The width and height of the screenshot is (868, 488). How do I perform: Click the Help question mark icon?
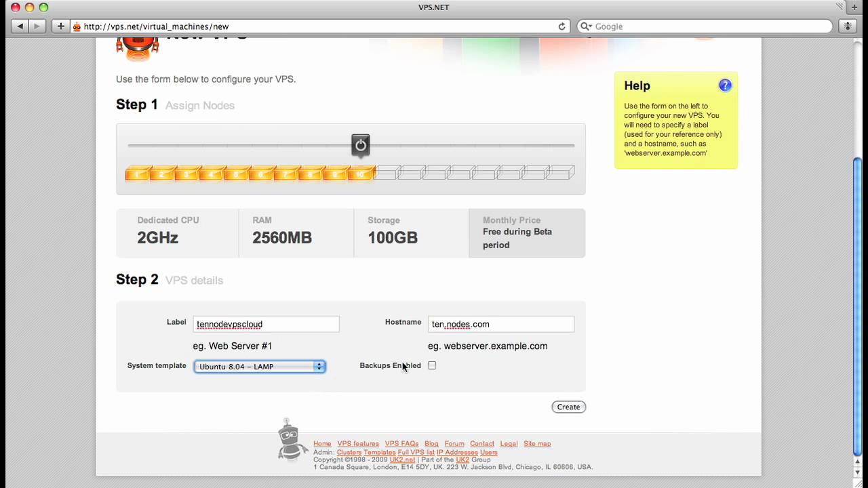(x=725, y=85)
